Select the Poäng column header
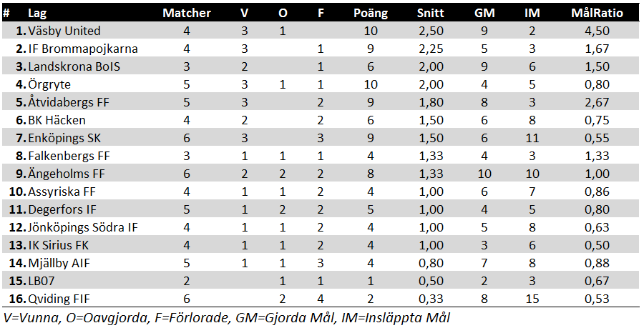This screenshot has height=328, width=644. point(371,13)
